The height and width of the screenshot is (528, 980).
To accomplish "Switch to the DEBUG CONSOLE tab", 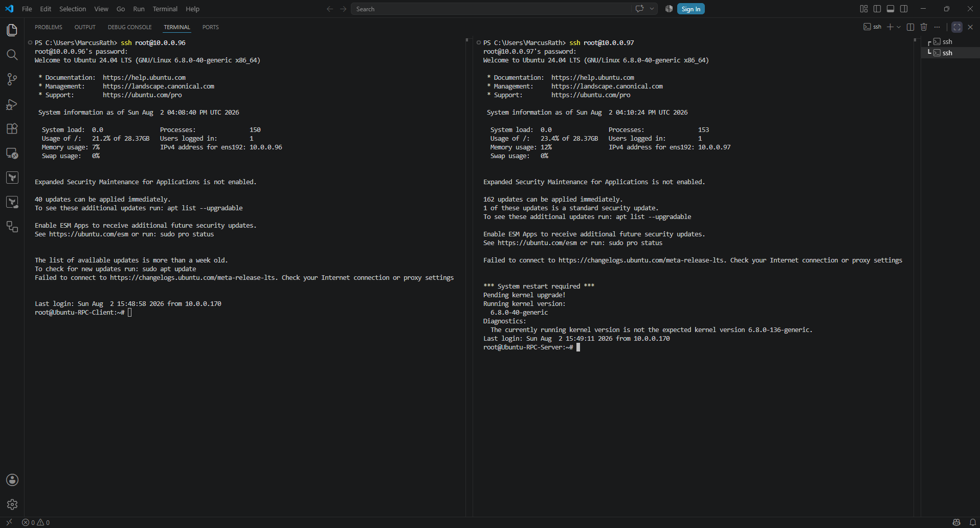I will [x=129, y=27].
